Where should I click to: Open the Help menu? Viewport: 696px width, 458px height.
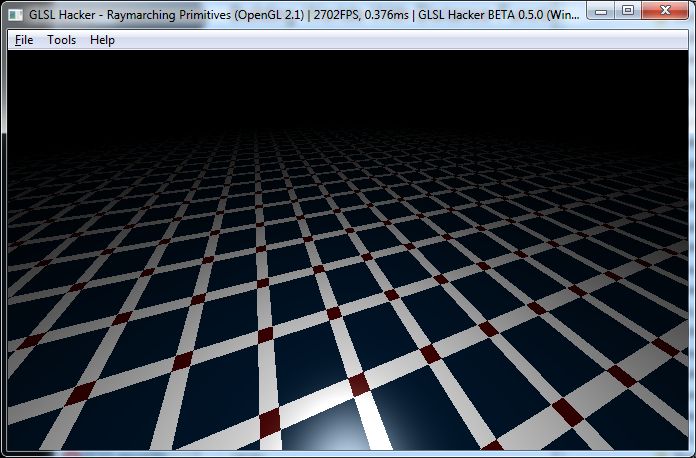(x=102, y=40)
